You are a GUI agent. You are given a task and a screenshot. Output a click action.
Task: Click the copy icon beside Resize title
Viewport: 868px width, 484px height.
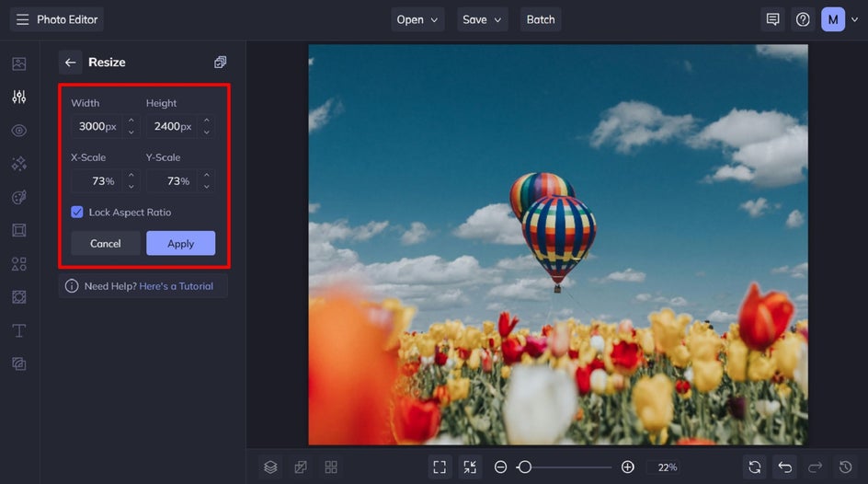pyautogui.click(x=221, y=62)
